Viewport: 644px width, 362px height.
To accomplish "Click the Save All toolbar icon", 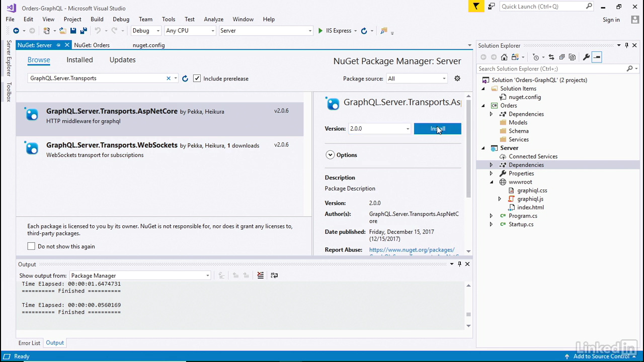I will pyautogui.click(x=84, y=31).
